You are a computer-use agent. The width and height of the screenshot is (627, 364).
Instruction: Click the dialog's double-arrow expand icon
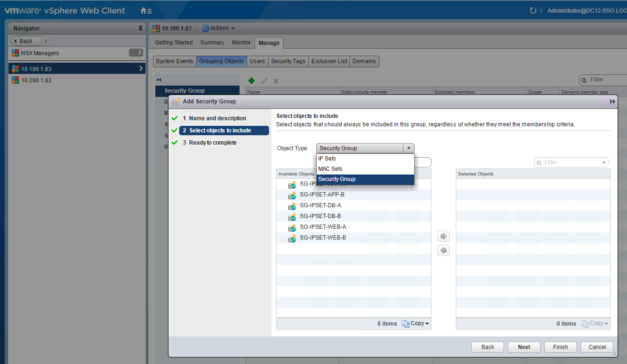612,102
